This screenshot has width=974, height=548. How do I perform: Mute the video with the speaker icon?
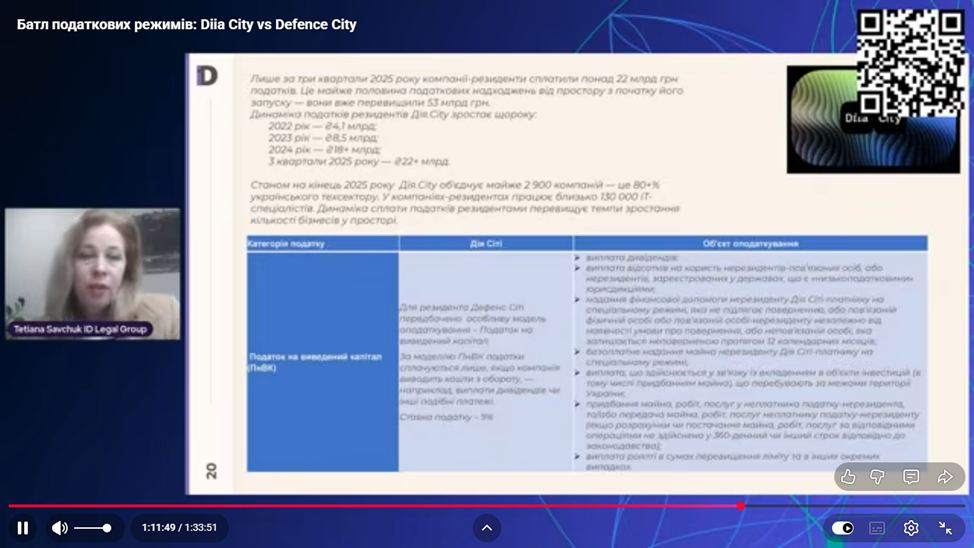point(60,528)
